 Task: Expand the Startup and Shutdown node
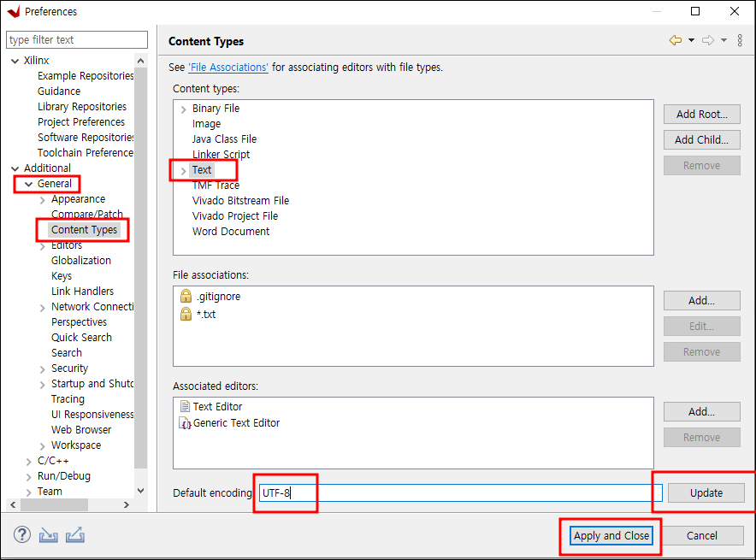pos(43,385)
